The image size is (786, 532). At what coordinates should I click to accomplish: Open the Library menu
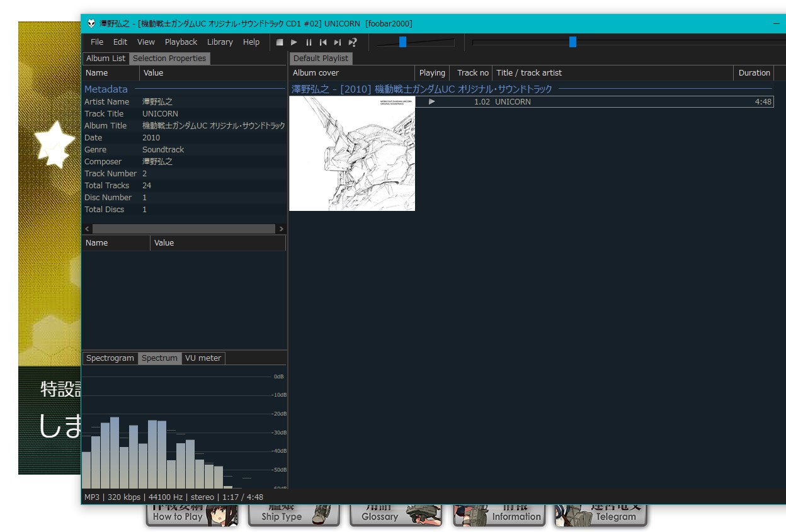220,42
